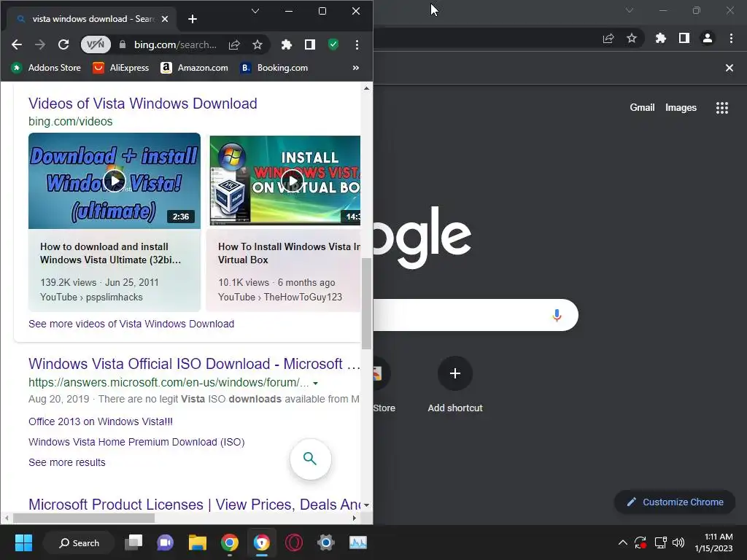Bookmark star in background Chrome window
Screen dimensions: 747x560
[x=632, y=39]
